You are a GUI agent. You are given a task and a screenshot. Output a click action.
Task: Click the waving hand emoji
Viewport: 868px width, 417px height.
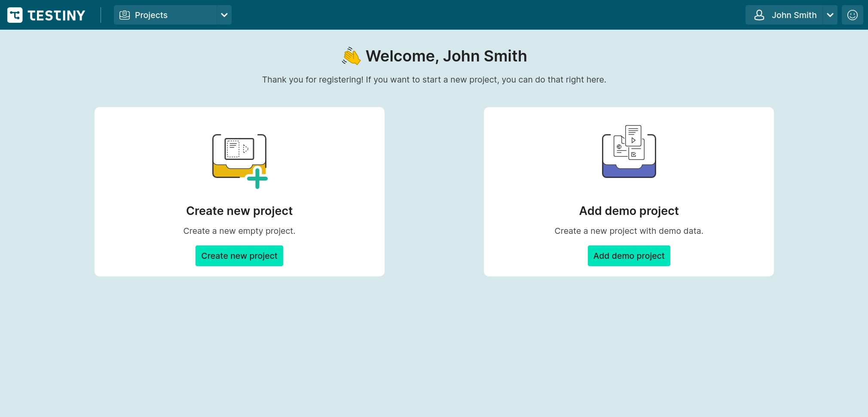coord(351,56)
